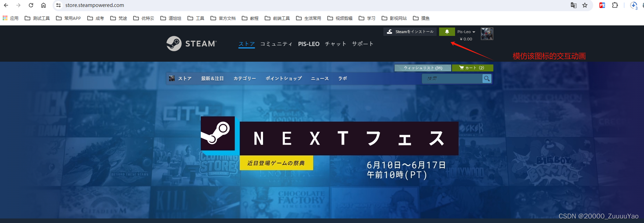The height and width of the screenshot is (223, 644).
Task: Open ラボ in store nav
Action: 343,78
